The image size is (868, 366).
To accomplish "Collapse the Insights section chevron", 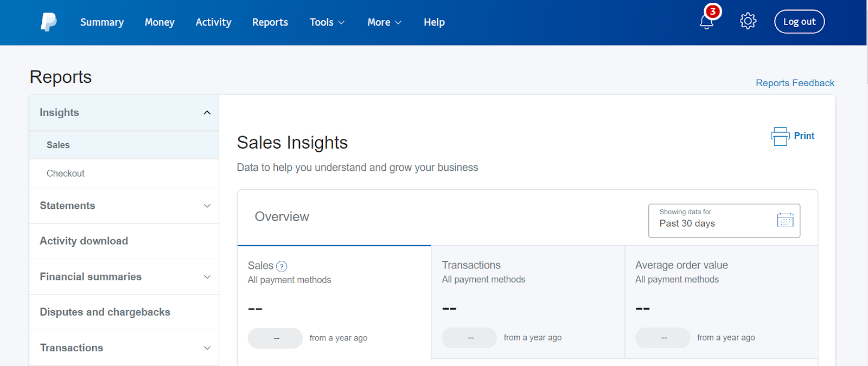I will coord(207,113).
